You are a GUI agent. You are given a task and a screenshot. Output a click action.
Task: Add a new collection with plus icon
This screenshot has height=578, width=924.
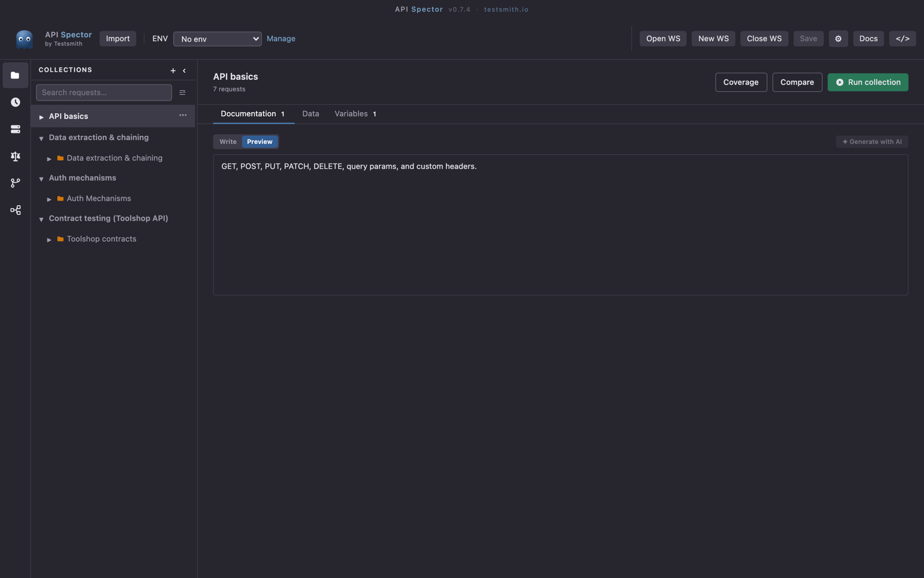point(173,71)
